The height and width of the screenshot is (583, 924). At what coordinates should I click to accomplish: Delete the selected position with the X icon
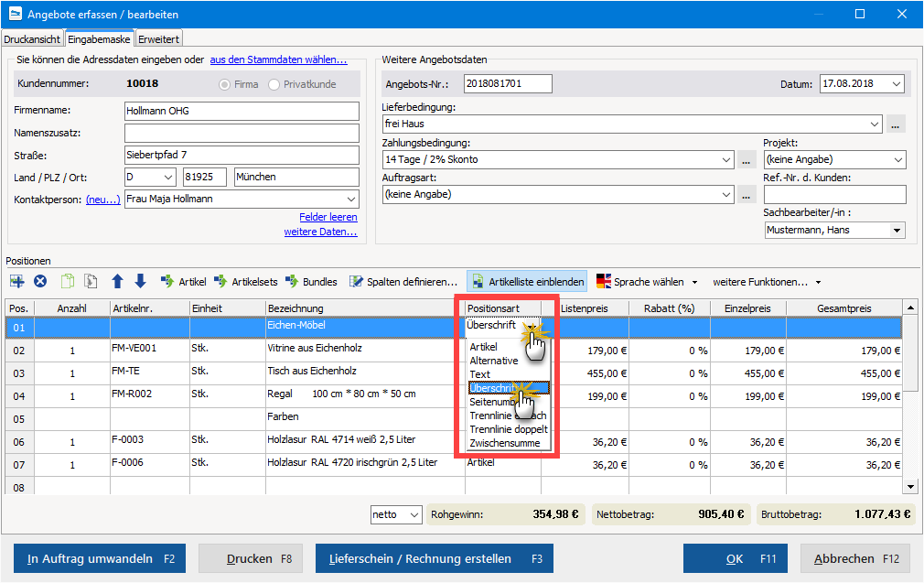click(x=40, y=281)
